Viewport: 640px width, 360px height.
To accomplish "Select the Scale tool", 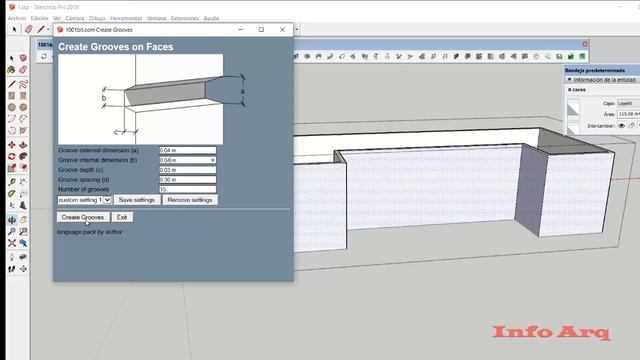I will [x=11, y=168].
